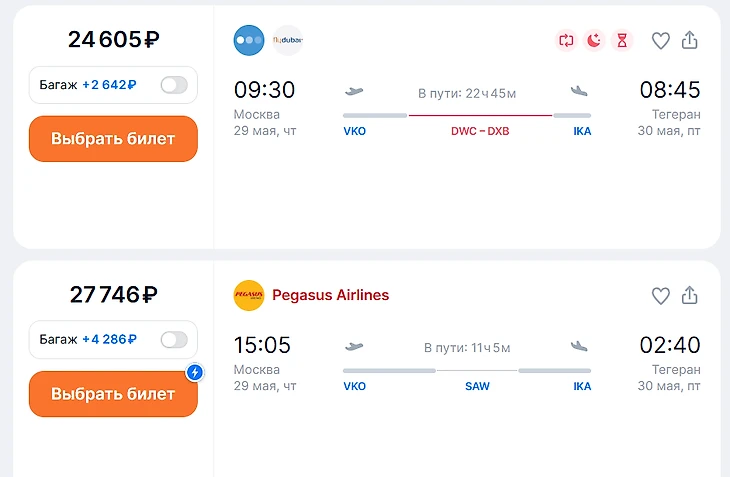The image size is (730, 477).
Task: Click the airport change icon on first ticket
Action: 566,41
